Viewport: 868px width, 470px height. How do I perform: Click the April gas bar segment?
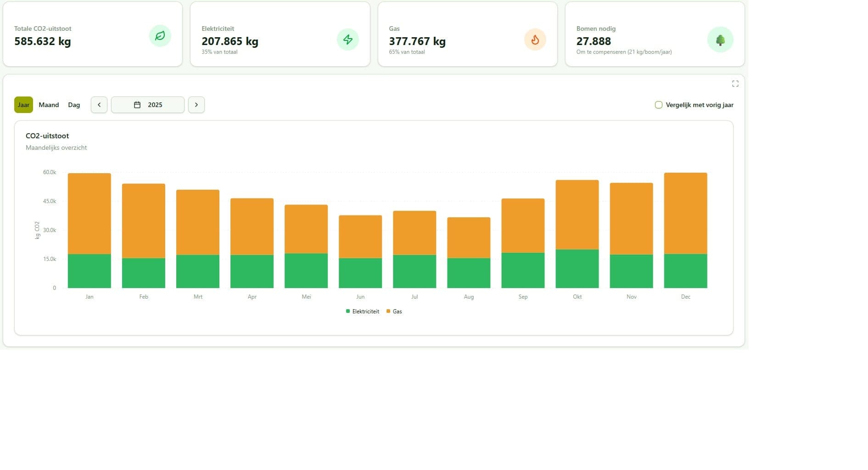pos(252,227)
